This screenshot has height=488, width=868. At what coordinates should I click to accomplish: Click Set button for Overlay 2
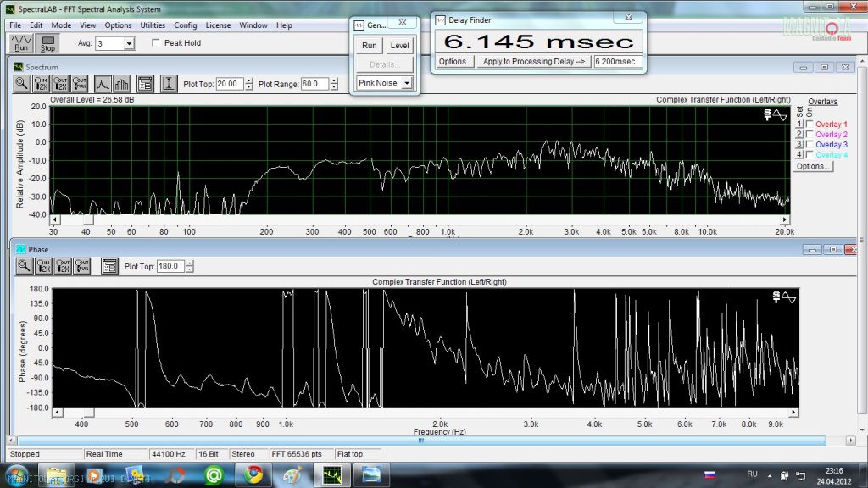point(799,135)
